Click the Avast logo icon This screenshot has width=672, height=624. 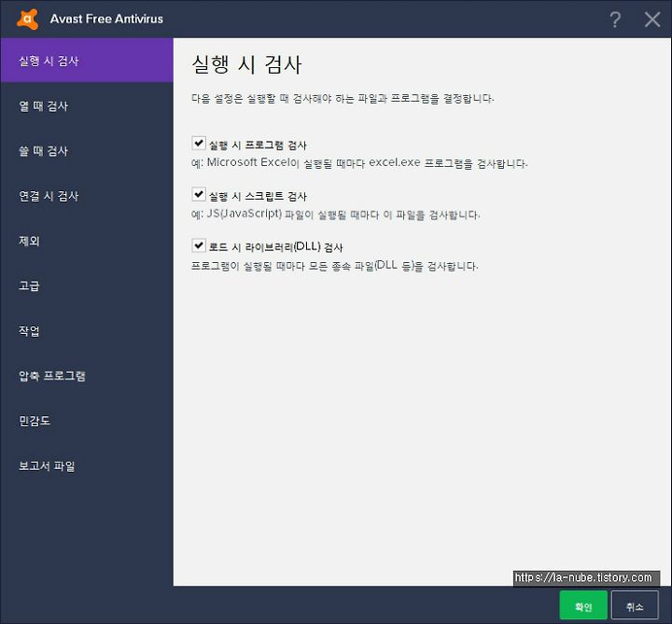coord(27,19)
